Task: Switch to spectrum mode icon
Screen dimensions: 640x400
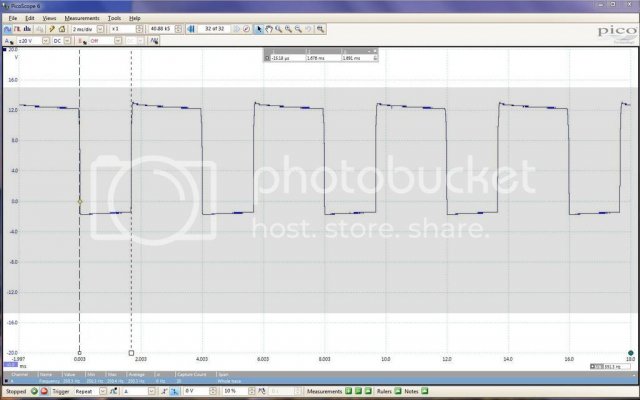Action: tap(27, 29)
